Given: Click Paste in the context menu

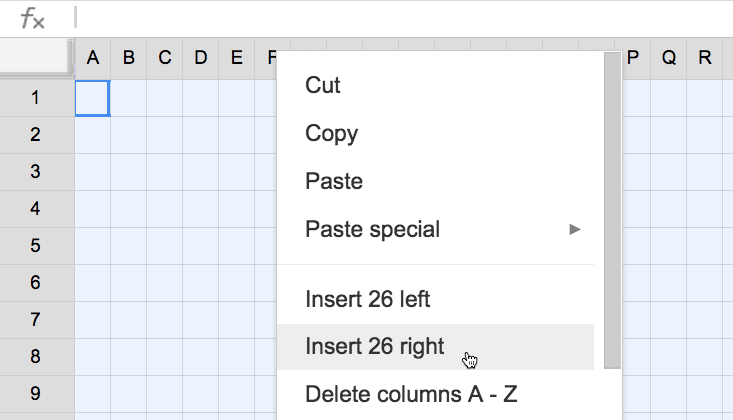Looking at the screenshot, I should click(x=333, y=182).
